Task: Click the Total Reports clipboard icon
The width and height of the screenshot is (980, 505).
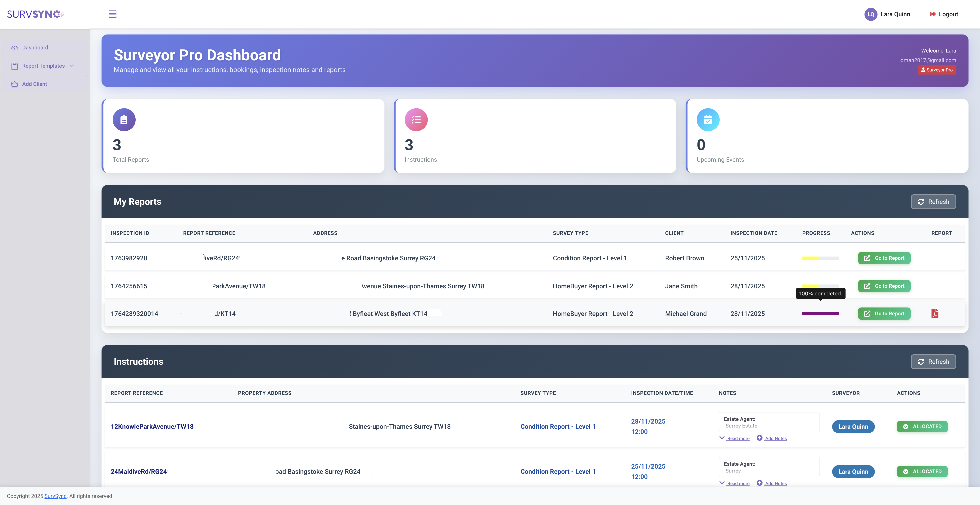Action: 124,120
